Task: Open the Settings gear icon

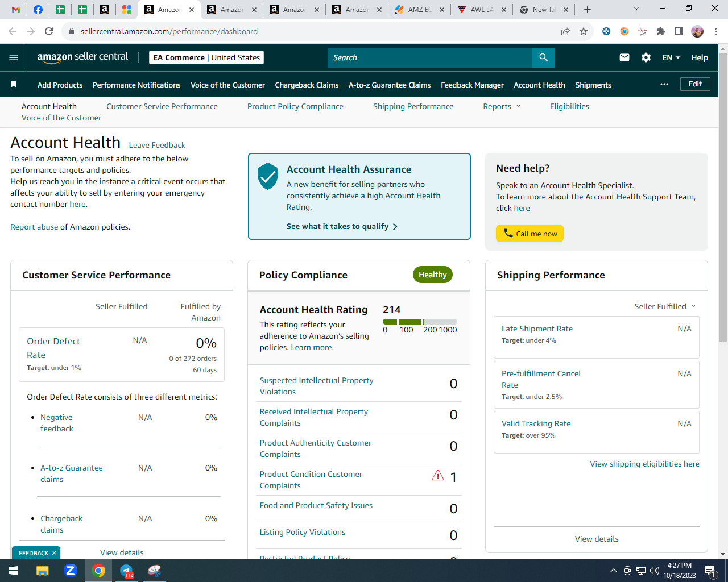Action: coord(646,57)
